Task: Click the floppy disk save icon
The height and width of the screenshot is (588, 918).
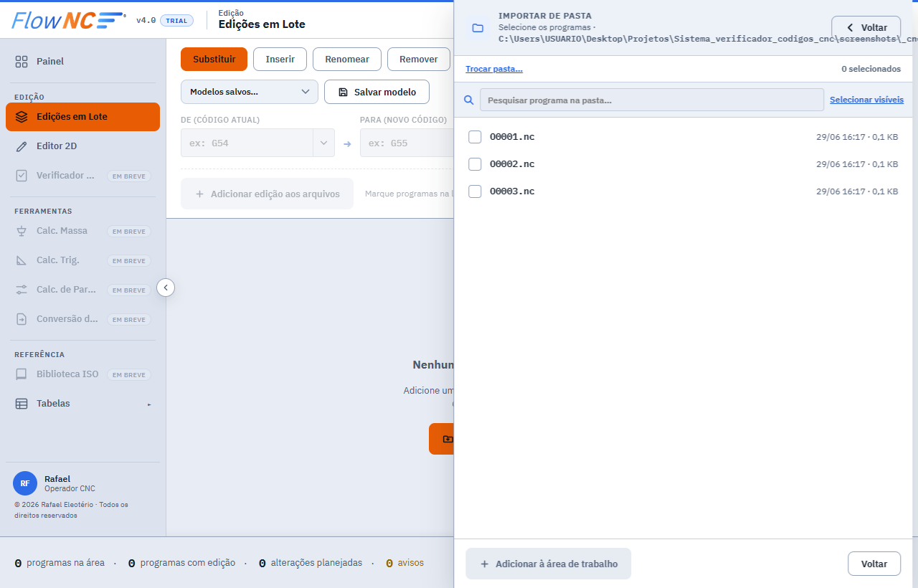Action: coord(343,93)
